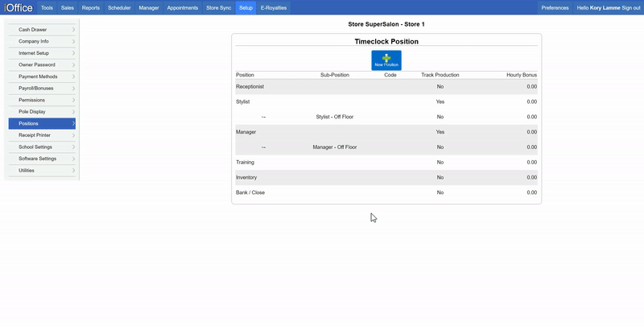This screenshot has width=644, height=327.
Task: Select the Receptionist position row
Action: pos(386,87)
